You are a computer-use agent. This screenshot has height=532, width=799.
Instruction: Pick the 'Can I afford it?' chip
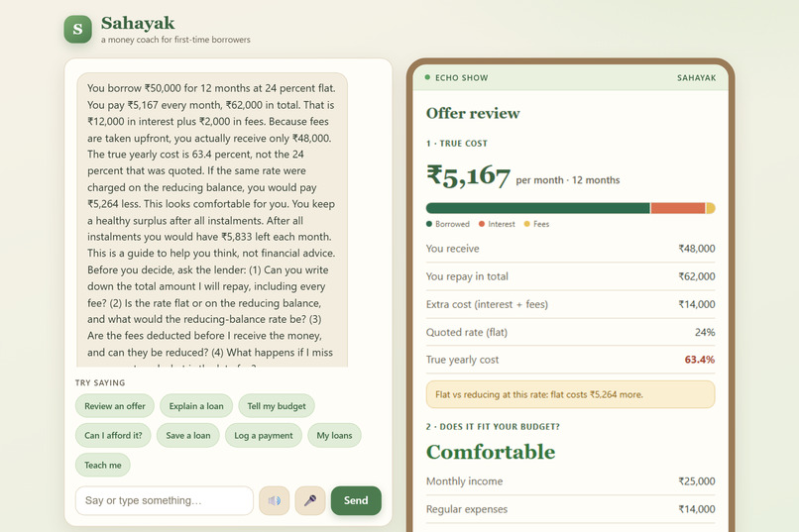(x=113, y=436)
